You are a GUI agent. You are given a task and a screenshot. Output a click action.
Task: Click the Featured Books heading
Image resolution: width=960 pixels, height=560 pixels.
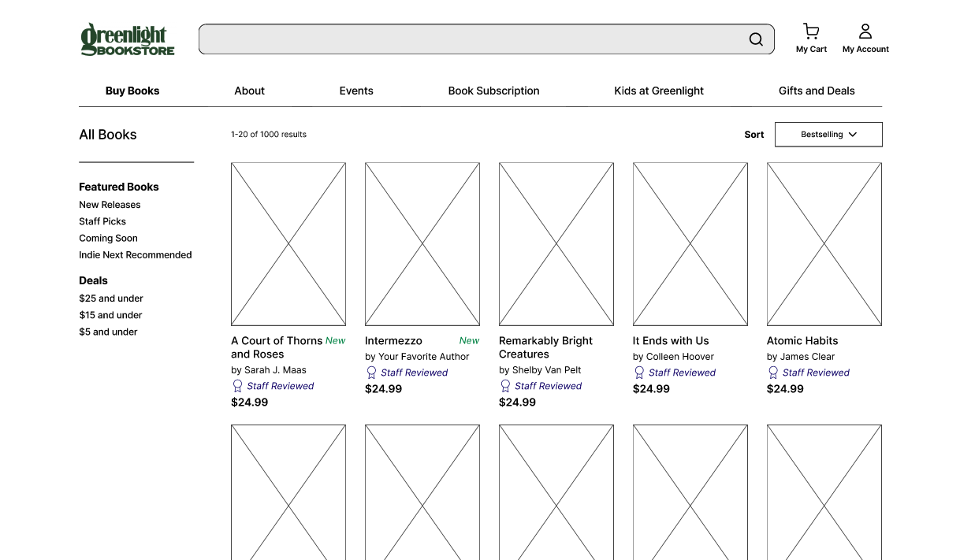point(119,187)
